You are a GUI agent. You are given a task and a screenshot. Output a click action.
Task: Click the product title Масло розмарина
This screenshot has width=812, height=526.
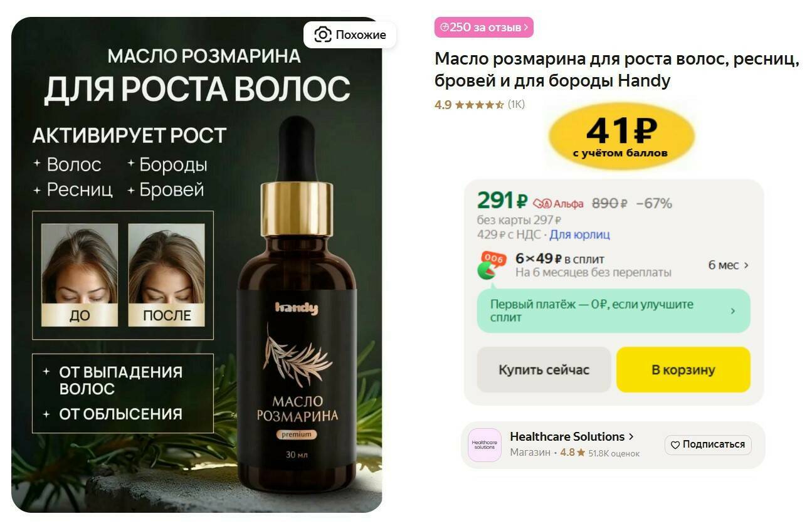click(617, 70)
